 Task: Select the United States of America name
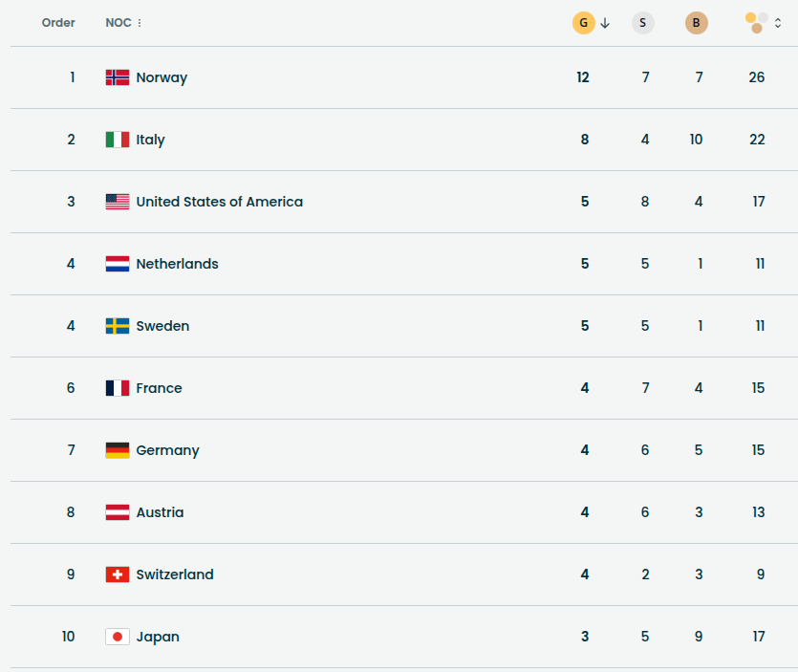[219, 202]
